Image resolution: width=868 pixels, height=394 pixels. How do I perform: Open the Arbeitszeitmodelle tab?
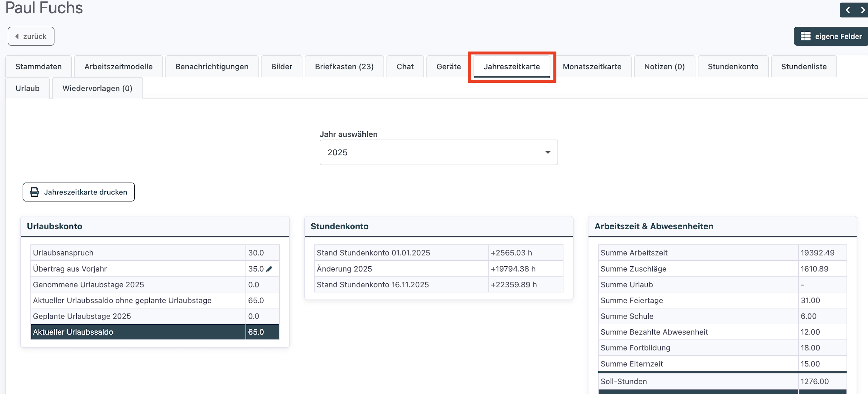click(x=118, y=67)
